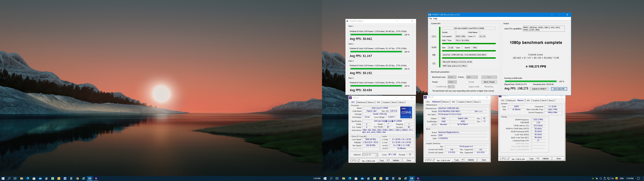Screen dimensions: 644x181
Task: Switch to Graphics tab in CPU-Z timings window
Action: (536, 101)
